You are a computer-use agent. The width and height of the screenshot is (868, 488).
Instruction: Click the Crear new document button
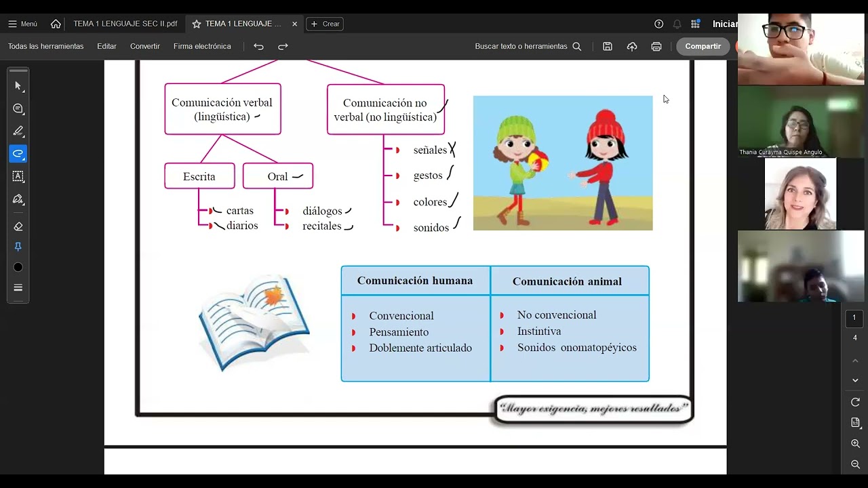325,24
